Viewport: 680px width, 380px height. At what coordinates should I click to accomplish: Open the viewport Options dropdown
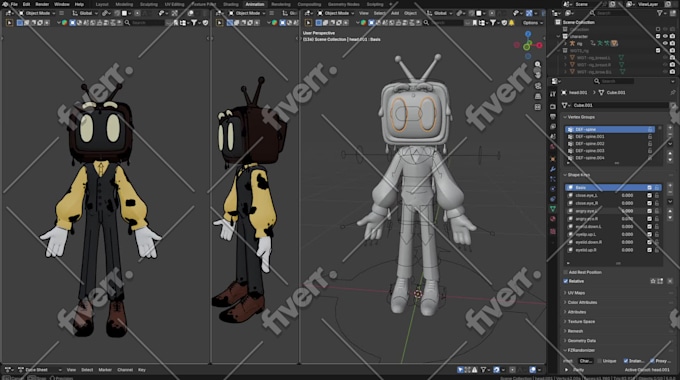click(x=532, y=23)
